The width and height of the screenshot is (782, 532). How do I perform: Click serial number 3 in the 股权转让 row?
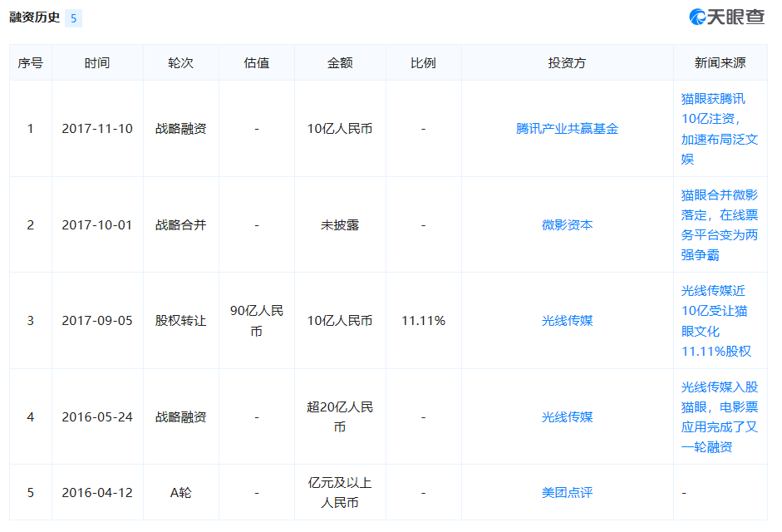tap(31, 321)
